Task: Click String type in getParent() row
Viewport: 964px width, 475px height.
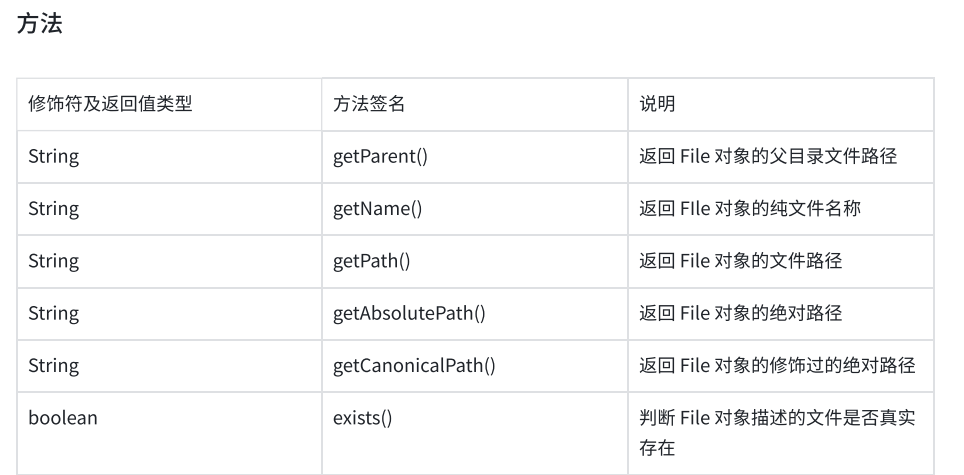Action: pos(53,157)
